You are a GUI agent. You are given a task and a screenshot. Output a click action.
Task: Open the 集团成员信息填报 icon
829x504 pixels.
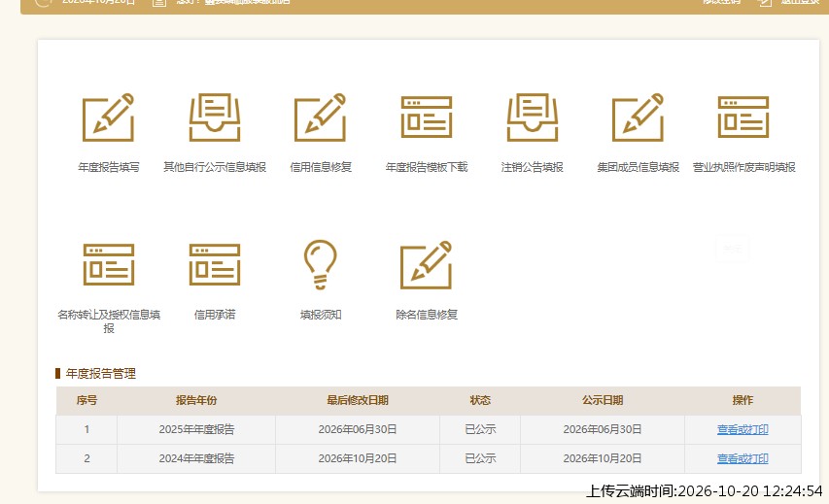(x=638, y=118)
